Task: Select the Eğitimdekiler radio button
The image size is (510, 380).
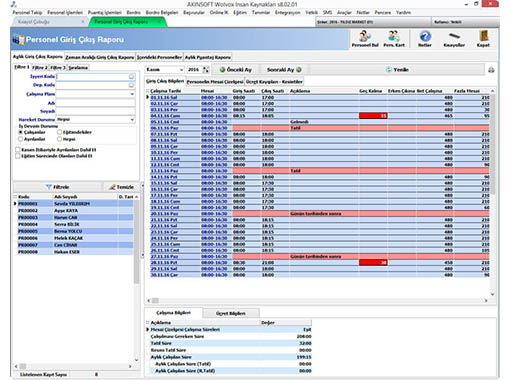Action: [x=59, y=132]
